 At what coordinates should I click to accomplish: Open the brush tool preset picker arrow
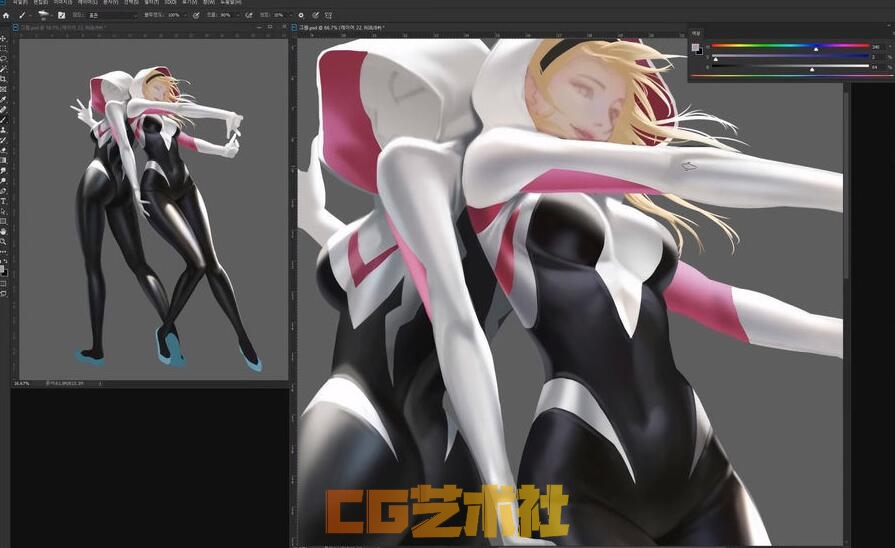coord(30,15)
